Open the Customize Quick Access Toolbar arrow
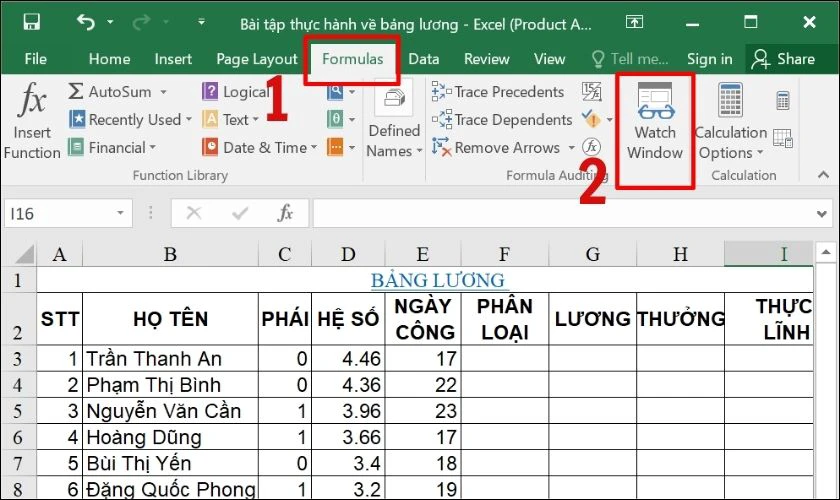The image size is (840, 500). click(201, 22)
